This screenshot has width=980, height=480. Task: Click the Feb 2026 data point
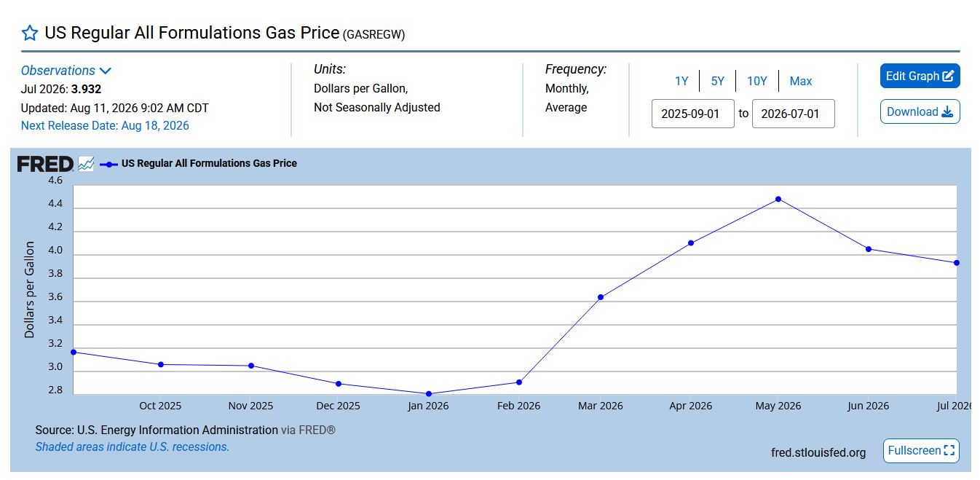click(x=519, y=382)
